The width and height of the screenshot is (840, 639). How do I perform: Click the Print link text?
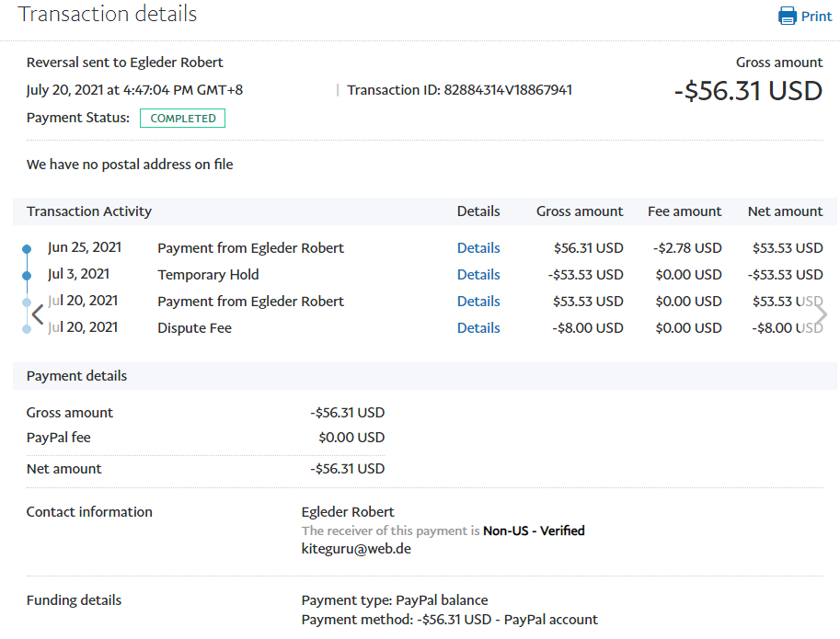point(816,17)
